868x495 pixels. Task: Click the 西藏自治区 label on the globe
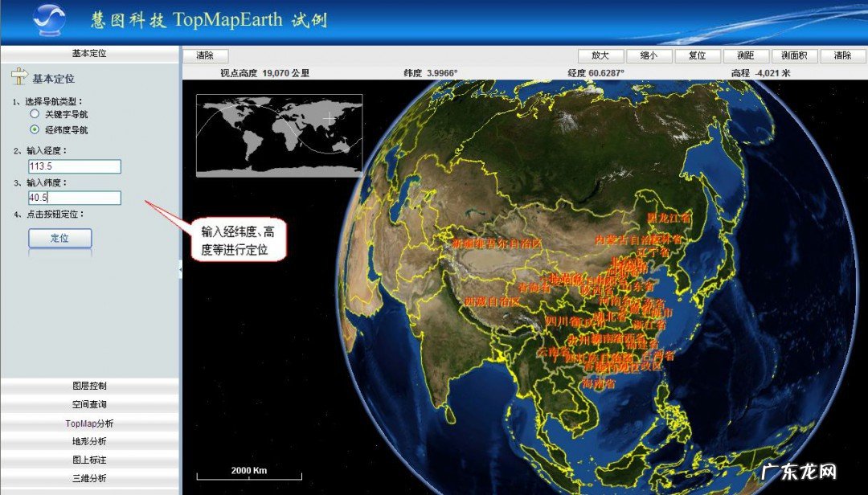coord(492,302)
